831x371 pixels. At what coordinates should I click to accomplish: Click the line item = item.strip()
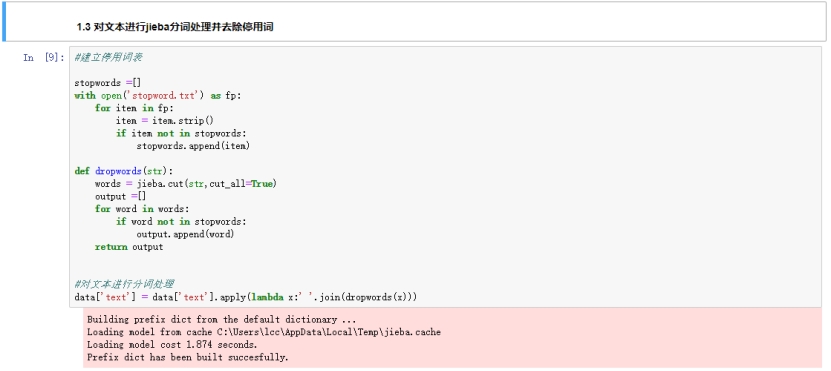coord(165,121)
